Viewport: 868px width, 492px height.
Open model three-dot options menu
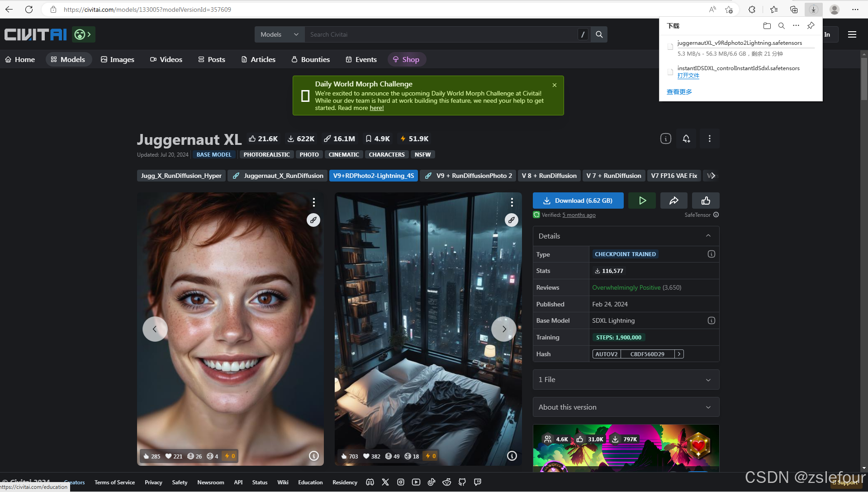pos(709,139)
